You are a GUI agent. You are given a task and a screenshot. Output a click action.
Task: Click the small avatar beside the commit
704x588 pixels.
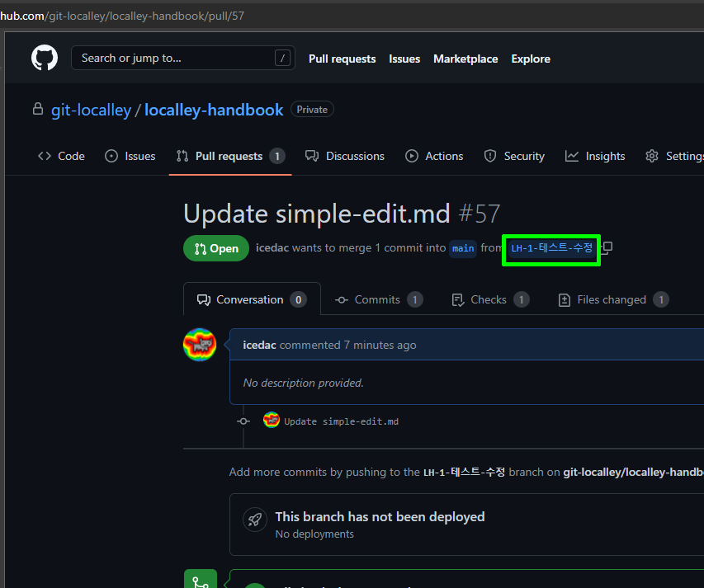[x=272, y=421]
